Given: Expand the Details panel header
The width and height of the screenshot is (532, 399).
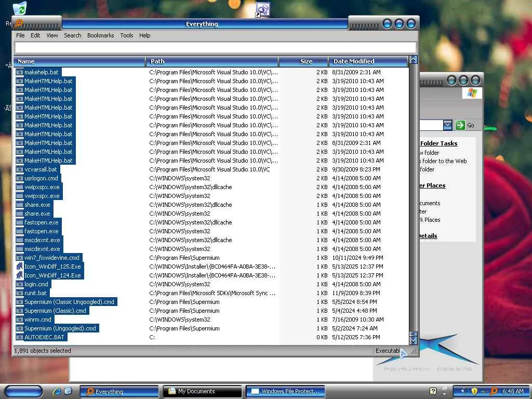Looking at the screenshot, I should point(428,236).
